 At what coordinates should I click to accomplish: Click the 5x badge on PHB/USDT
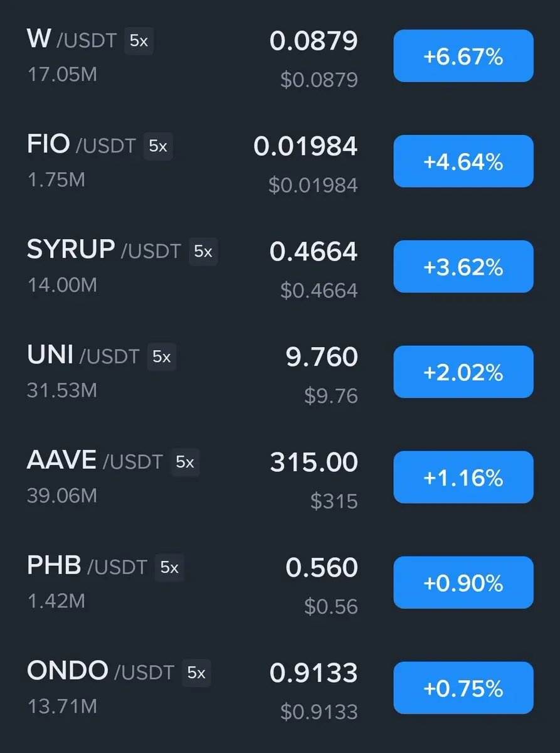(169, 568)
